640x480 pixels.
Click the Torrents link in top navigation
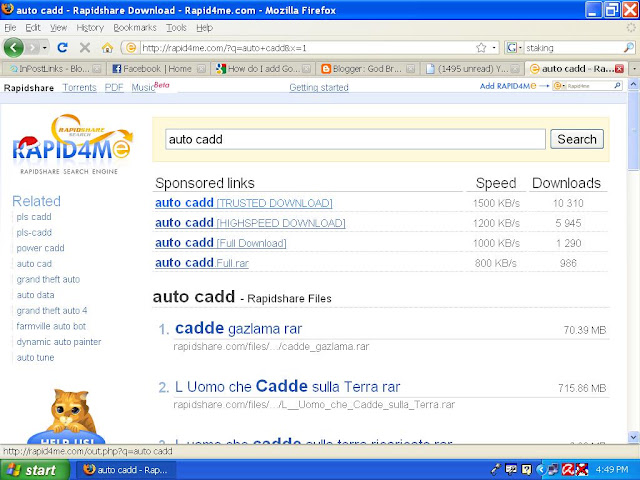(x=80, y=87)
